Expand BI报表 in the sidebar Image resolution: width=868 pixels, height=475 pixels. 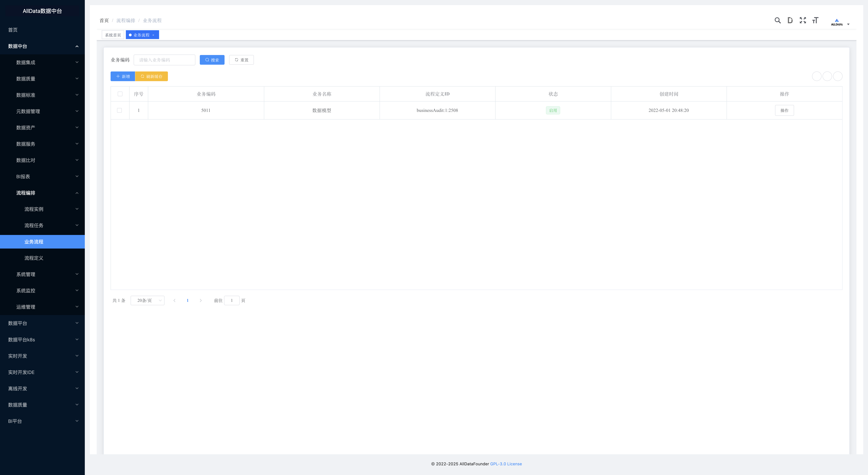point(42,176)
